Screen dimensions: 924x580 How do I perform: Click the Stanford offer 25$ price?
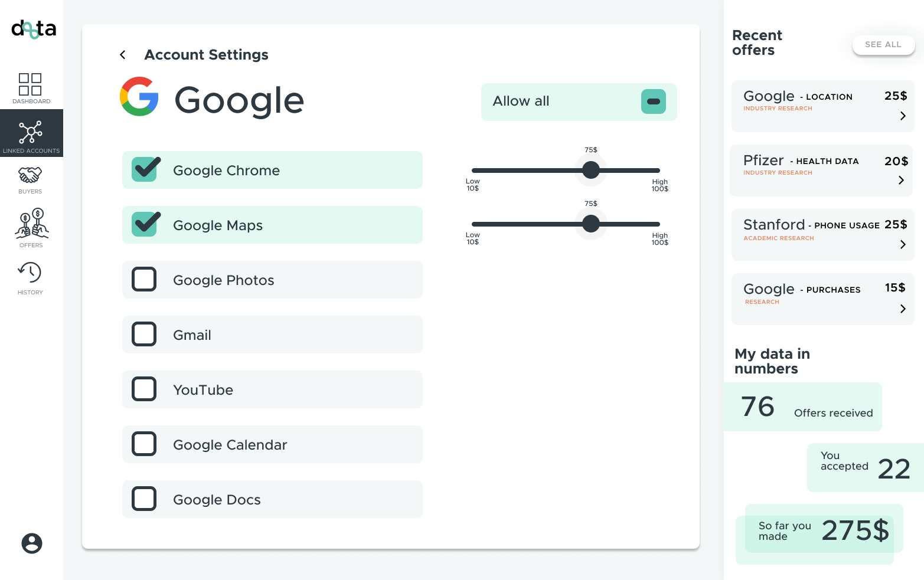(896, 224)
